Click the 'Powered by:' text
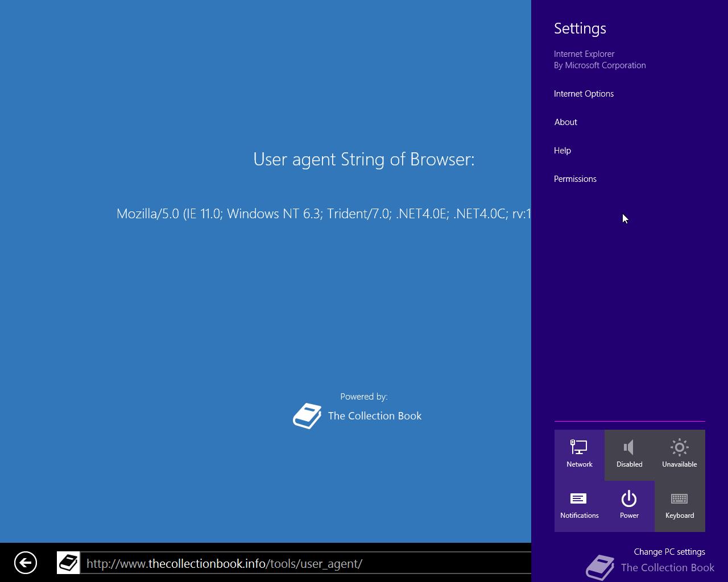This screenshot has height=582, width=728. click(364, 397)
